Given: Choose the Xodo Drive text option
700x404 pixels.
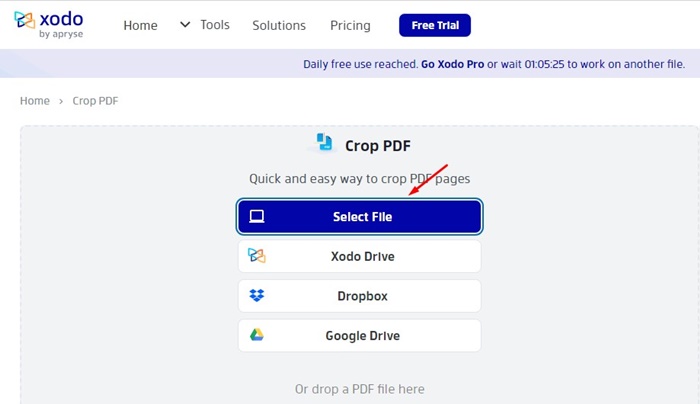Looking at the screenshot, I should coord(362,256).
